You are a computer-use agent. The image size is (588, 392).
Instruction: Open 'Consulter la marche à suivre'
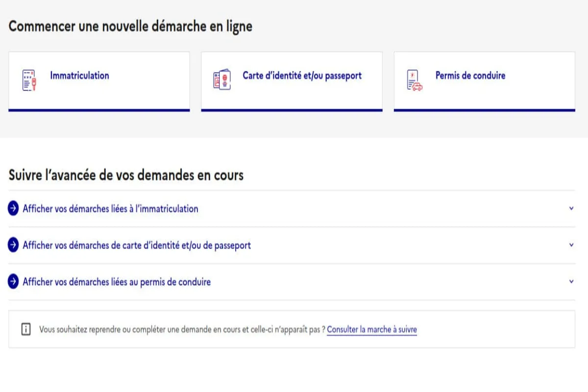coord(371,329)
